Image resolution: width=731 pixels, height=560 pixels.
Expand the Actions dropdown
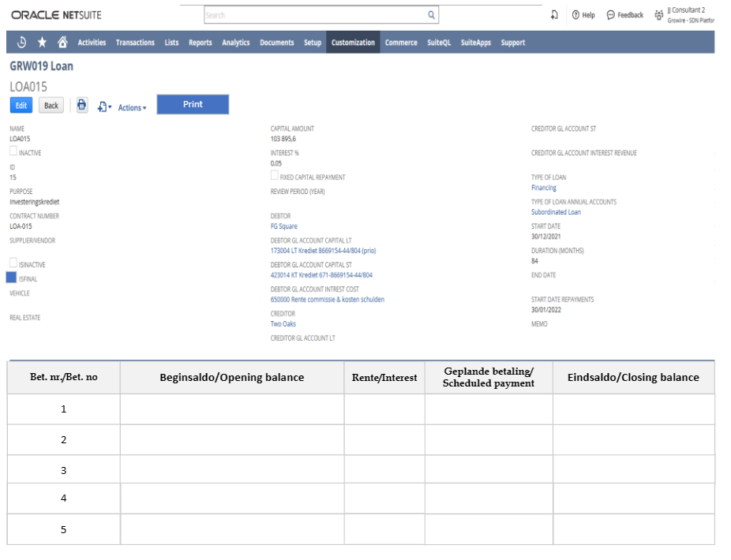point(132,107)
